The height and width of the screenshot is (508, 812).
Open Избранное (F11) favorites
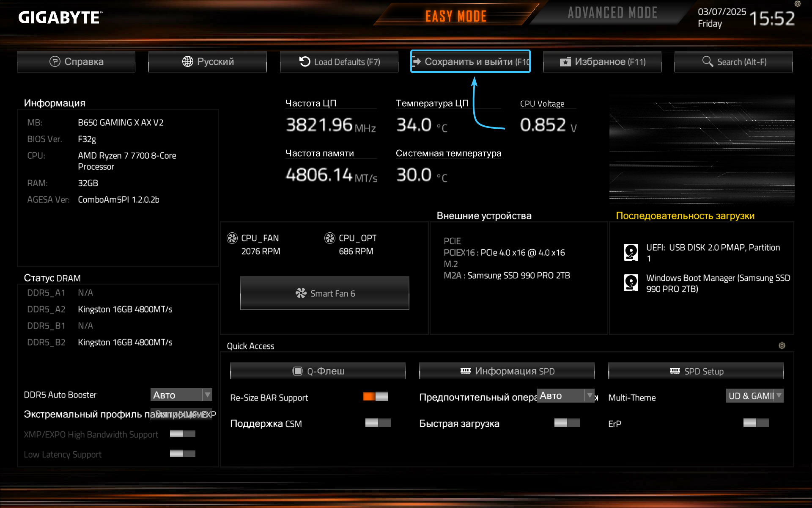602,62
